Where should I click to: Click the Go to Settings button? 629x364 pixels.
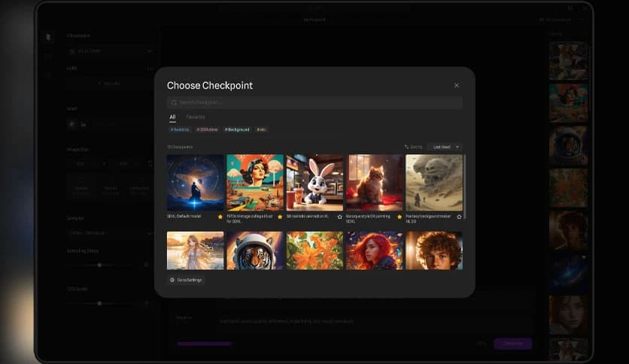(x=186, y=280)
